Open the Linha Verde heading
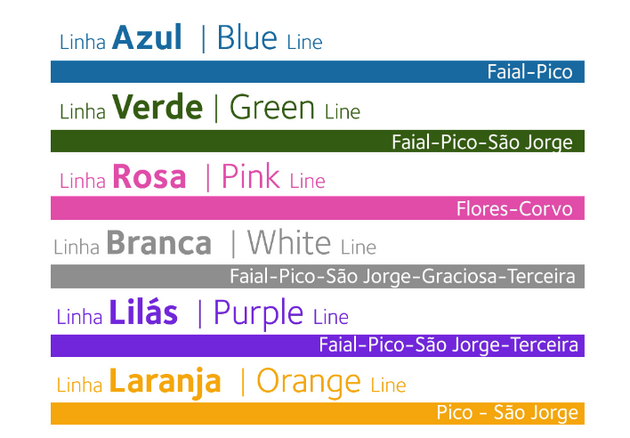 point(131,107)
